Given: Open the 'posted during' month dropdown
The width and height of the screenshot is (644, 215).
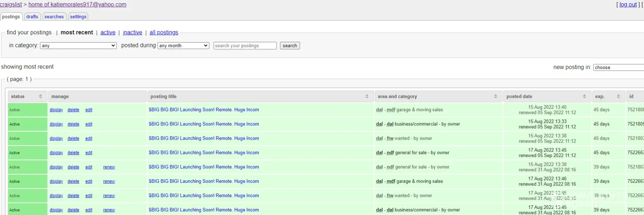Looking at the screenshot, I should tap(183, 46).
